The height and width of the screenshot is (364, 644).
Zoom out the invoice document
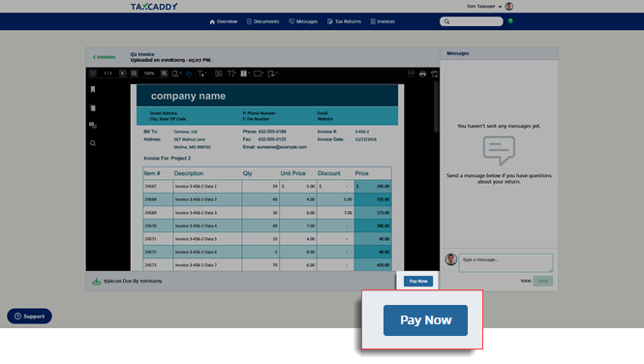click(x=135, y=74)
